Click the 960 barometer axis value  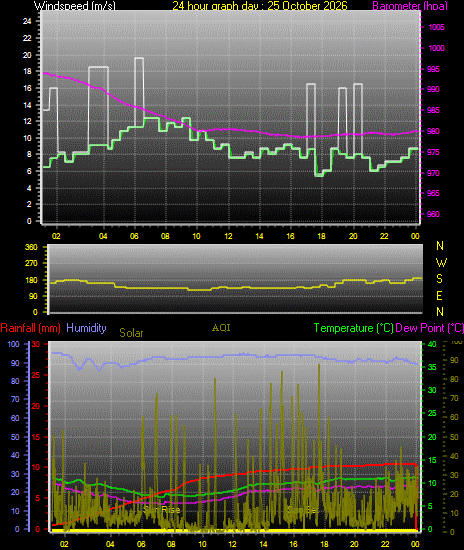pyautogui.click(x=433, y=214)
